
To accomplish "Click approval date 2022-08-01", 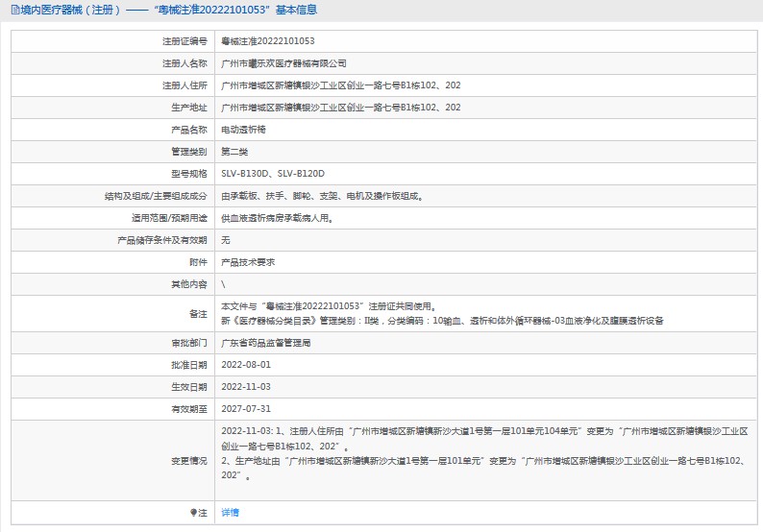I will click(246, 365).
